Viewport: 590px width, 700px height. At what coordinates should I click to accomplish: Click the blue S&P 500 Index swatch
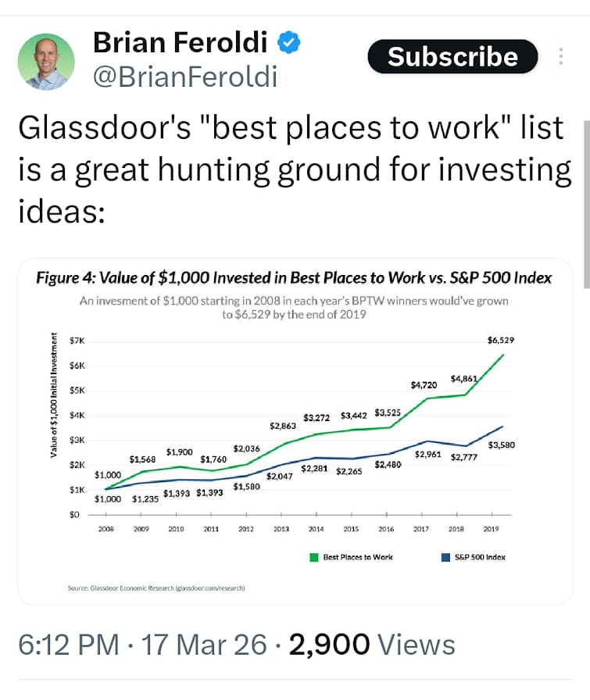coord(446,557)
